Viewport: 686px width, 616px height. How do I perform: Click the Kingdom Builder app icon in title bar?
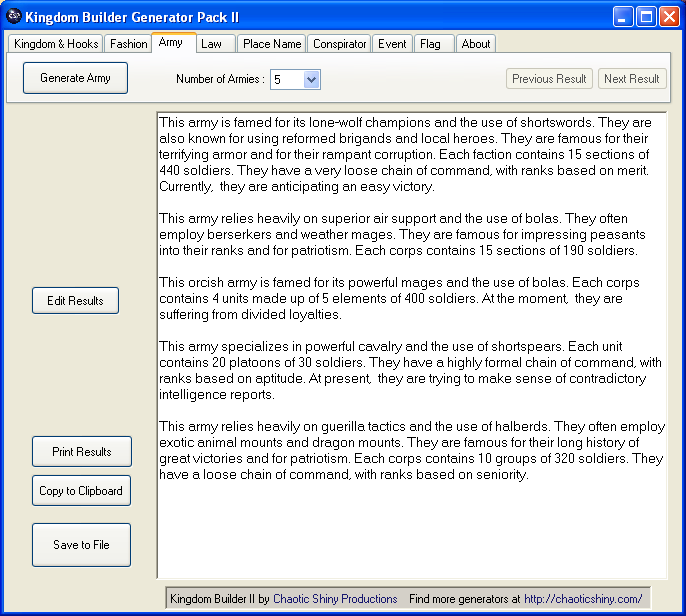(x=14, y=17)
